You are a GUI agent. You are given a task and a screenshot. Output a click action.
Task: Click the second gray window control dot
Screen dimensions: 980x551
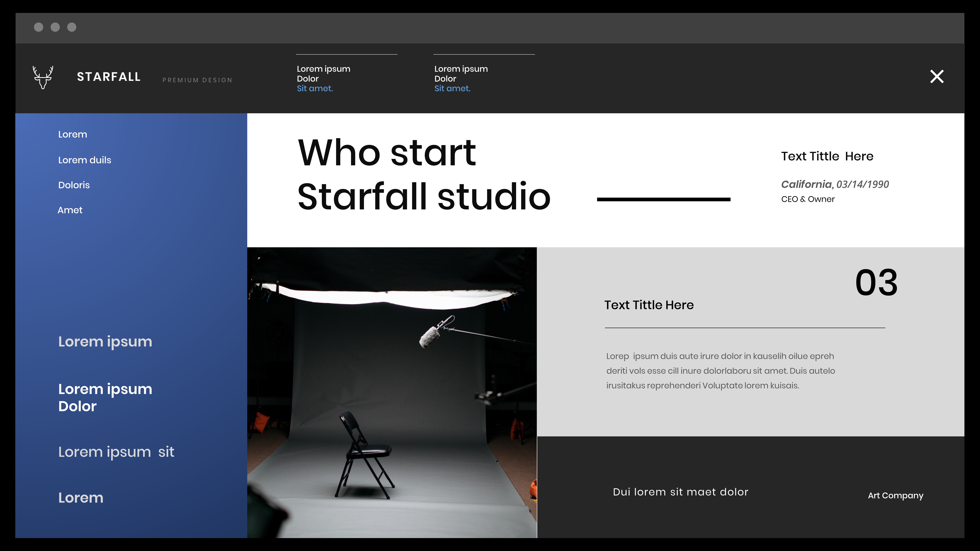[55, 27]
